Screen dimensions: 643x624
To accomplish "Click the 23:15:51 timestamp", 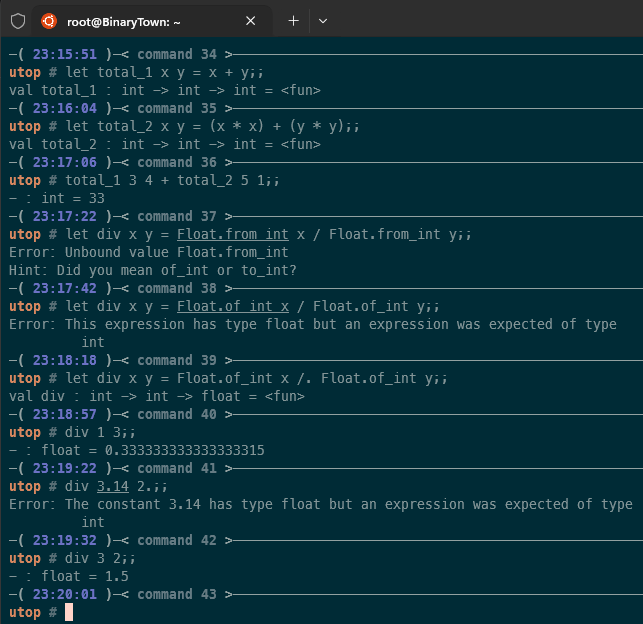I will pos(64,54).
